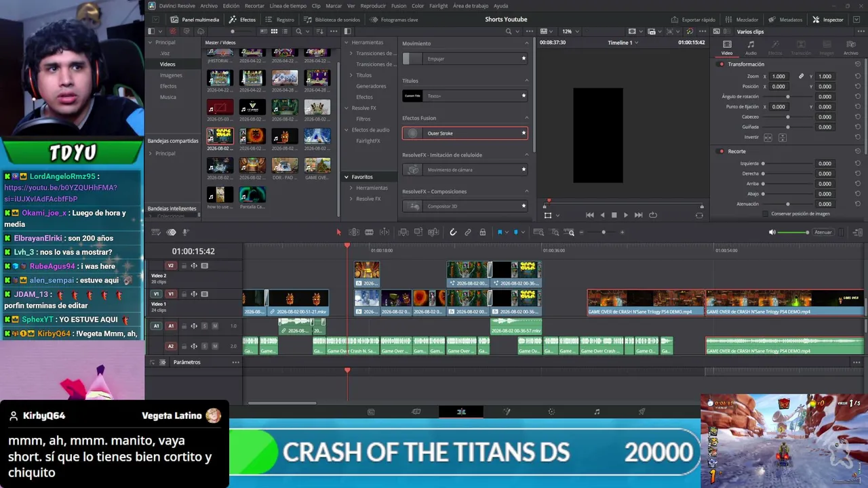Adjust the Ángulo de rotación slider
The width and height of the screenshot is (868, 488).
[788, 97]
